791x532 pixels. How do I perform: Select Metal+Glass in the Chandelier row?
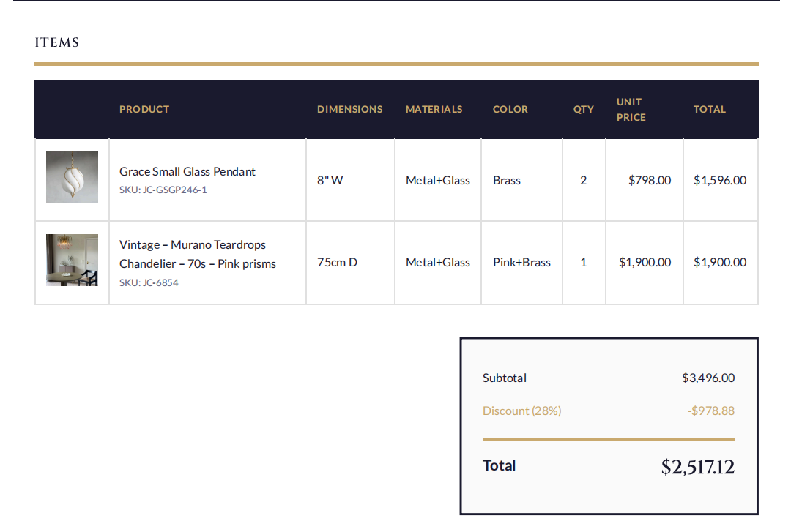pos(438,262)
